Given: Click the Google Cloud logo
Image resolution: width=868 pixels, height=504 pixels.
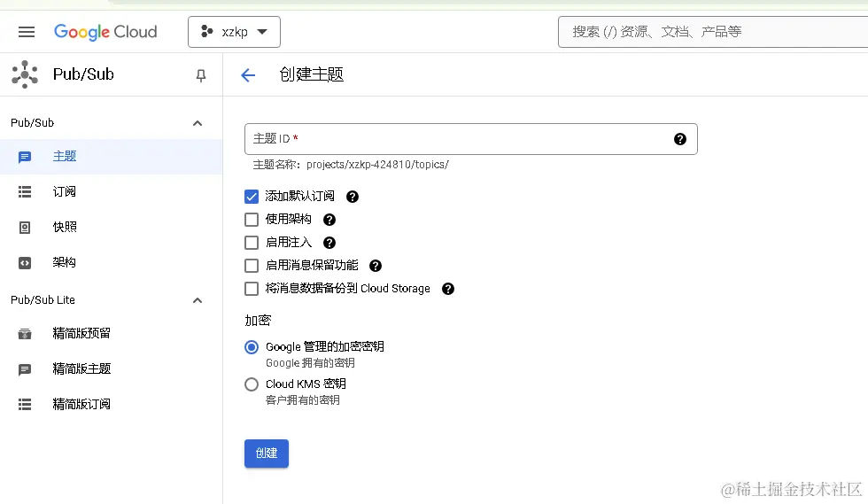Looking at the screenshot, I should pos(105,32).
